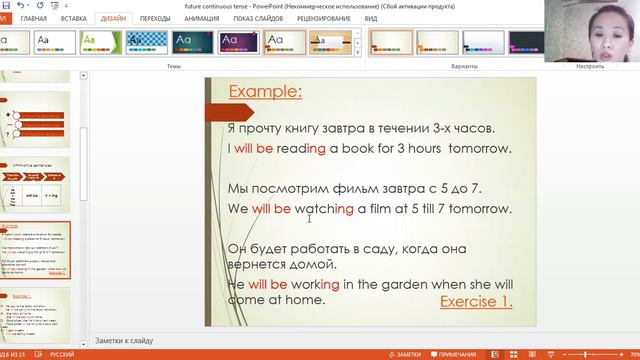This screenshot has height=360, width=640.
Task: Switch to Normal view icon
Action: [x=495, y=354]
